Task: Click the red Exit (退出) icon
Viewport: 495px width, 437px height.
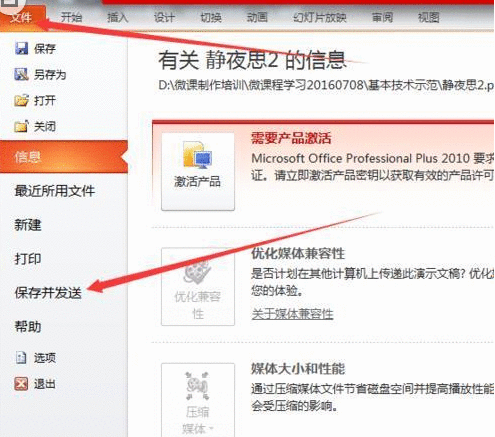Action: click(21, 384)
